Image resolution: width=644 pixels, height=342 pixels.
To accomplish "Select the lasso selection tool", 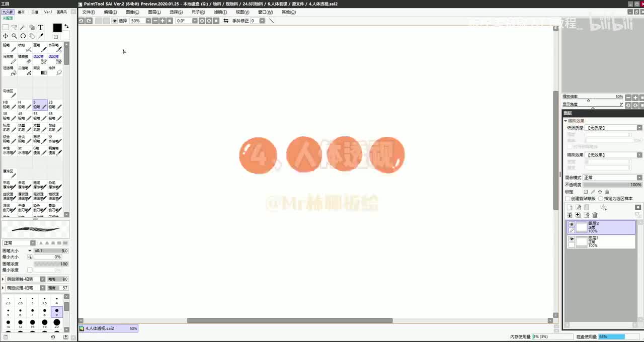I will click(14, 27).
